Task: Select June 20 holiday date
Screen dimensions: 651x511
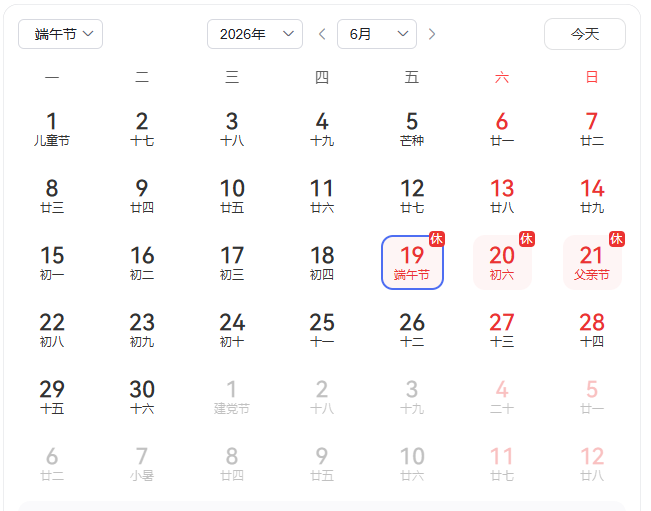Action: pos(502,262)
